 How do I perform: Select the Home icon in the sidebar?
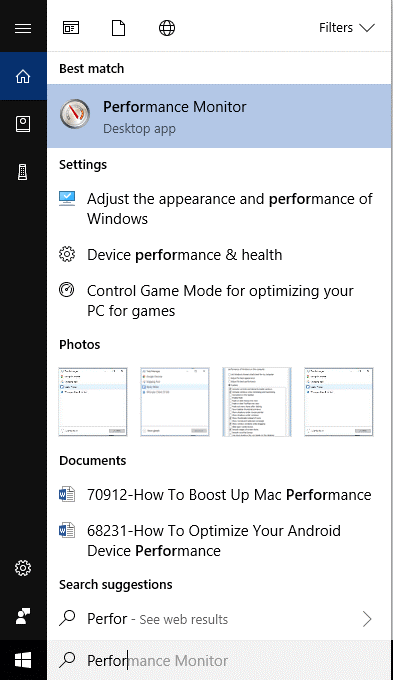click(23, 76)
